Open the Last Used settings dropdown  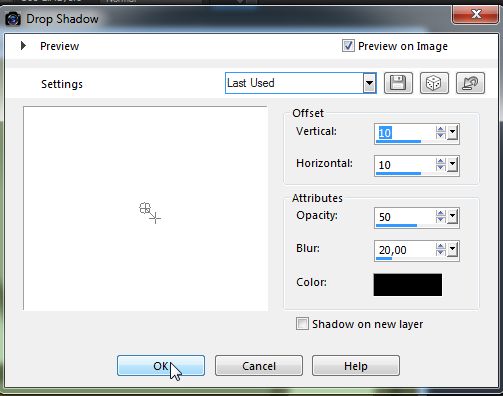(369, 83)
